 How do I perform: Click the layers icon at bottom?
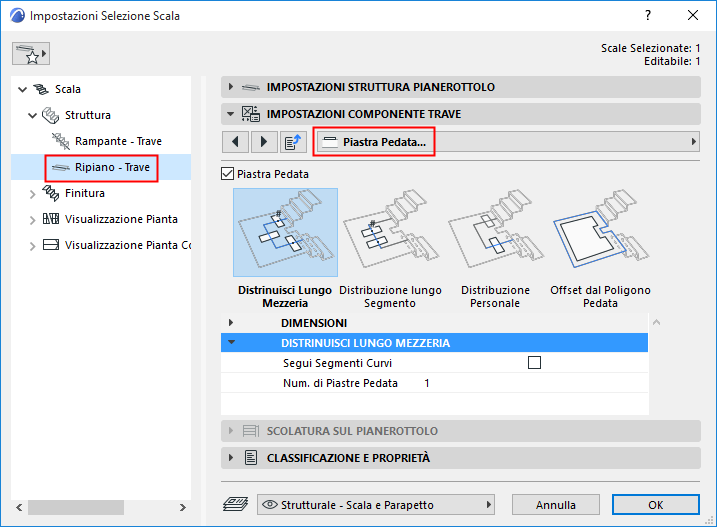pyautogui.click(x=235, y=504)
